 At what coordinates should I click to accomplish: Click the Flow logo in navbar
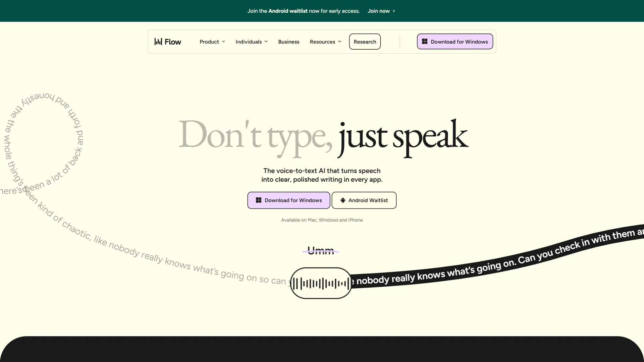click(x=168, y=42)
